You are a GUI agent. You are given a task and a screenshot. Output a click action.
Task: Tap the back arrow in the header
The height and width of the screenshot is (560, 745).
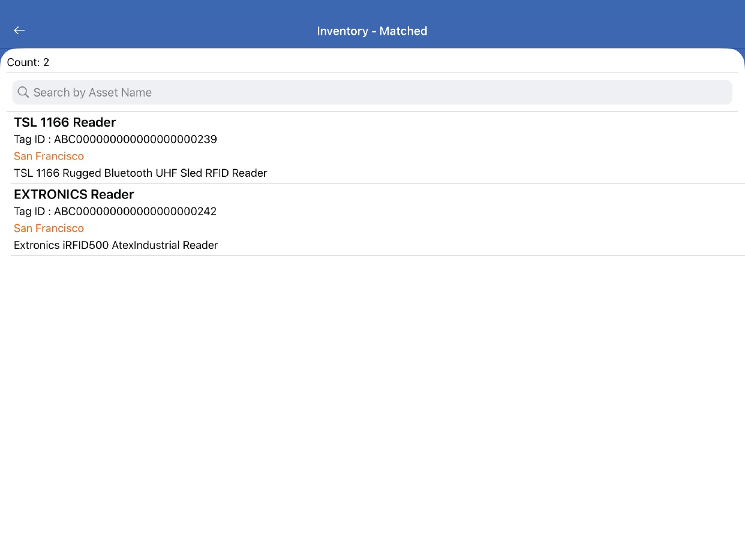click(19, 31)
